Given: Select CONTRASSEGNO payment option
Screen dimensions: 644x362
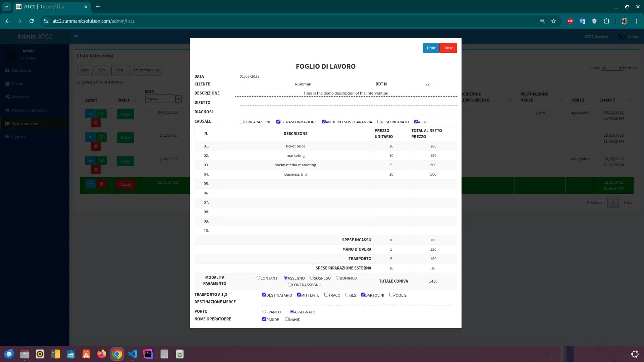Looking at the screenshot, I should [289, 285].
